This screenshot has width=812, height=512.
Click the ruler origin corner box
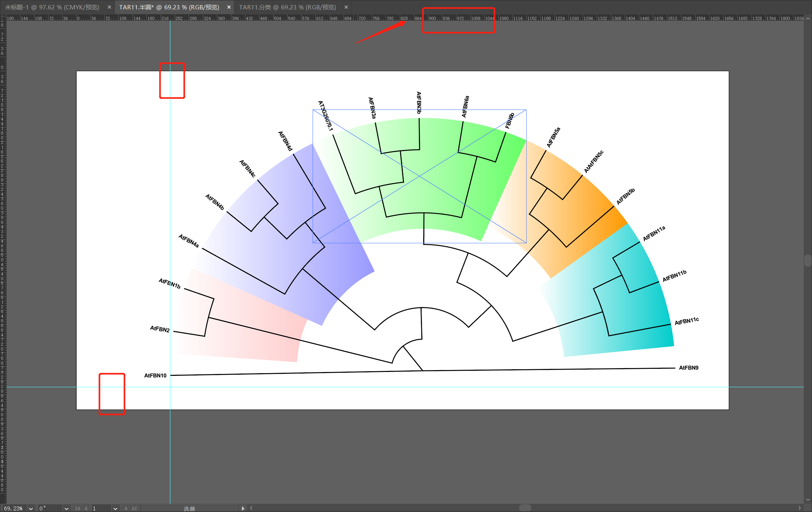point(3,18)
